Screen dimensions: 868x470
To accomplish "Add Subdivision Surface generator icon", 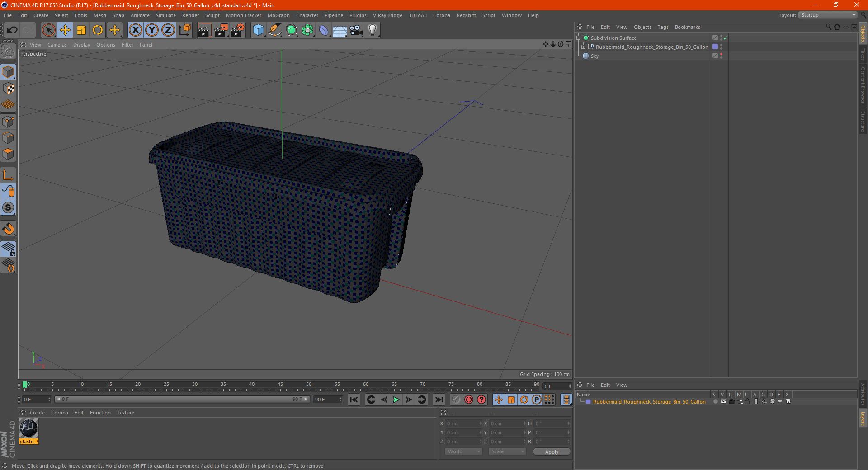I will point(291,30).
